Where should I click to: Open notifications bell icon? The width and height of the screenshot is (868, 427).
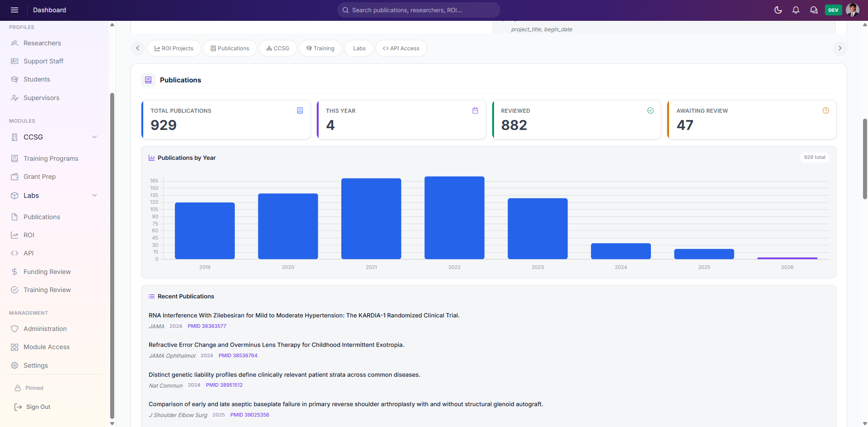point(796,10)
